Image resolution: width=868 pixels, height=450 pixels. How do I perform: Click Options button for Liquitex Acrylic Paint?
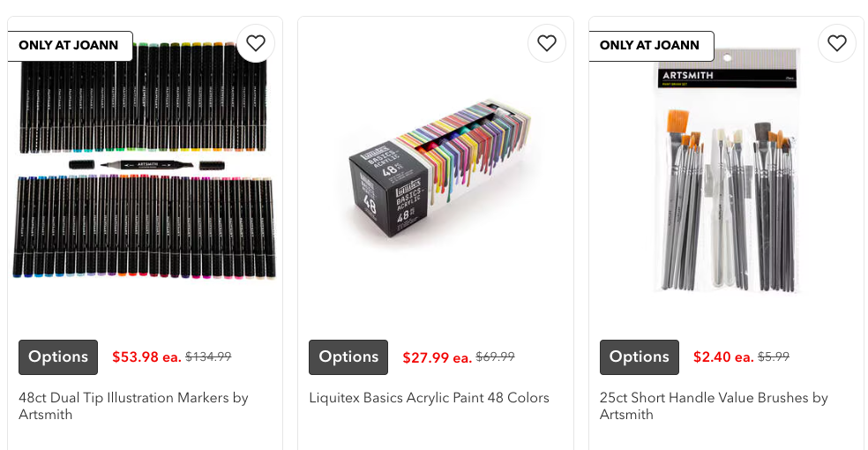click(348, 357)
